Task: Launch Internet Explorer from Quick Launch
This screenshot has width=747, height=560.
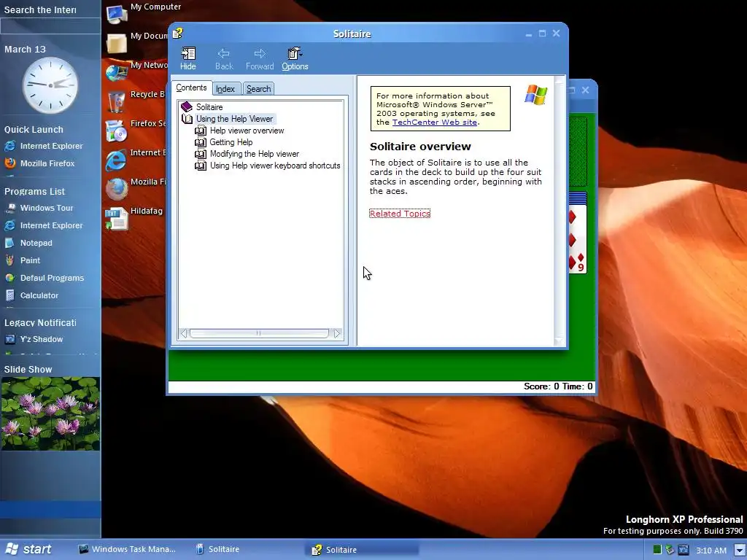Action: [43, 146]
